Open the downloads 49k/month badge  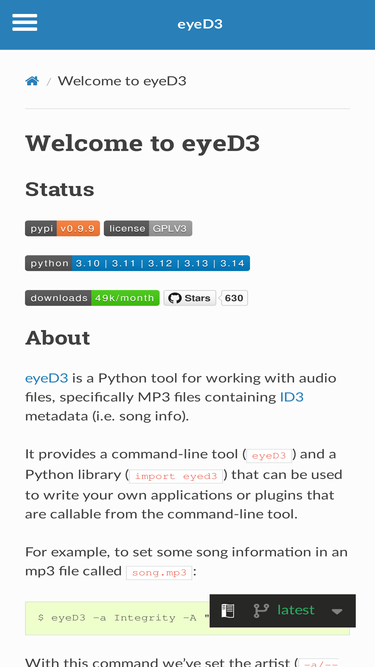tap(92, 298)
